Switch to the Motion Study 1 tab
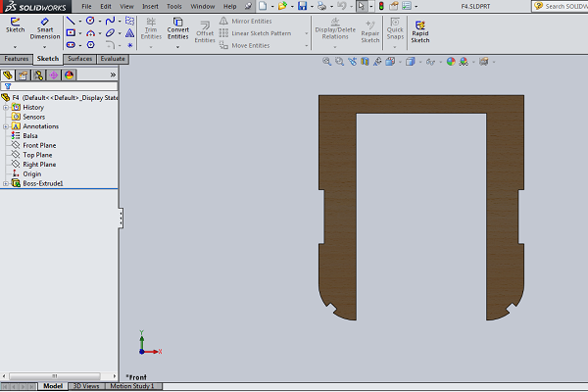This screenshot has height=392, width=588. pyautogui.click(x=132, y=386)
